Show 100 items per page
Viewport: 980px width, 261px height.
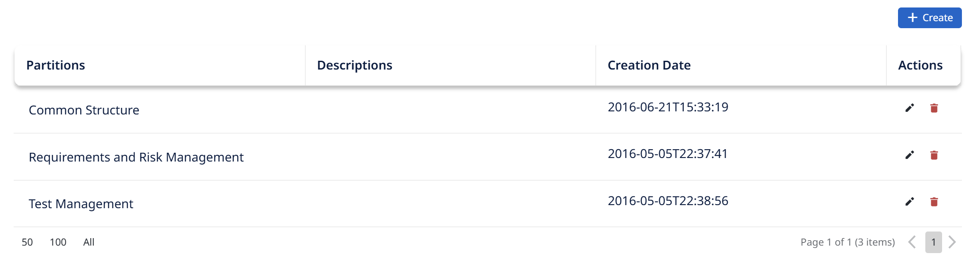click(x=58, y=242)
